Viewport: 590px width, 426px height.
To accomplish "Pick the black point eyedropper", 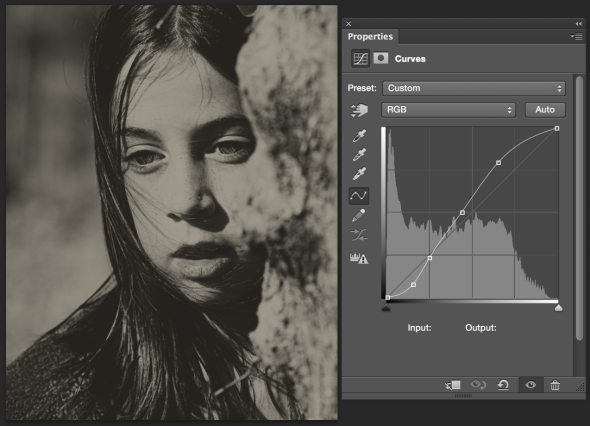I will click(x=359, y=136).
